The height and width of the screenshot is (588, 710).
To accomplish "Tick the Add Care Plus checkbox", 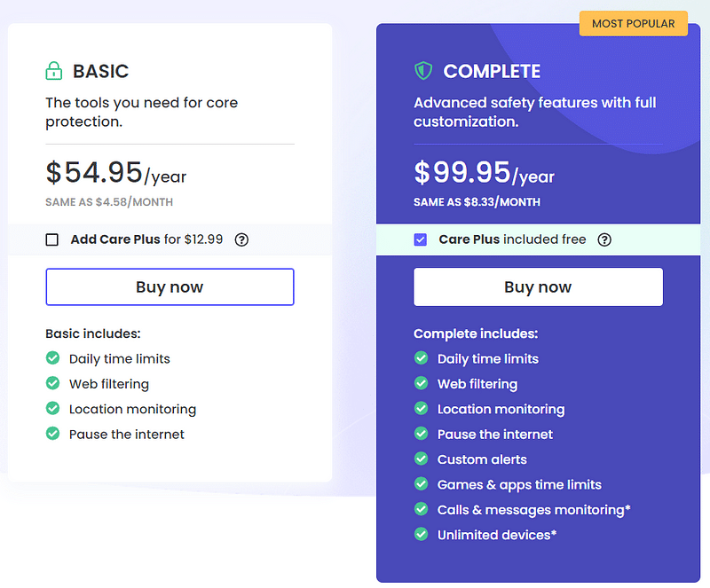I will pyautogui.click(x=52, y=239).
